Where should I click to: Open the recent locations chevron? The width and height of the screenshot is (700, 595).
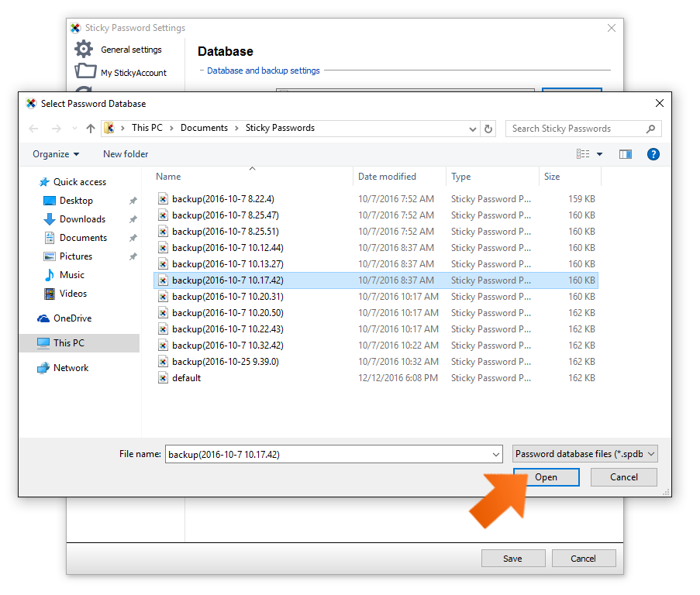point(74,129)
